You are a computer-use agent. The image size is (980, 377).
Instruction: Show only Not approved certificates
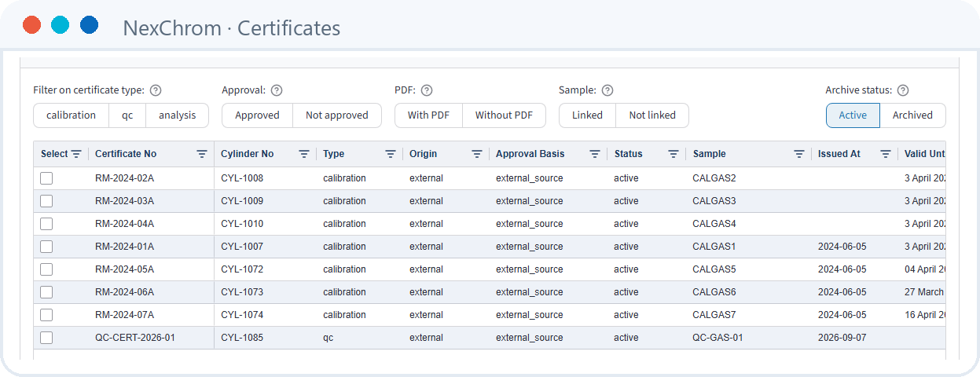pos(337,115)
